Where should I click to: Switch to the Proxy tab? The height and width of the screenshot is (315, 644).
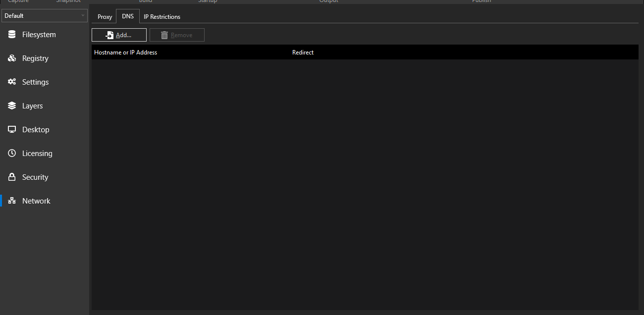click(x=104, y=16)
